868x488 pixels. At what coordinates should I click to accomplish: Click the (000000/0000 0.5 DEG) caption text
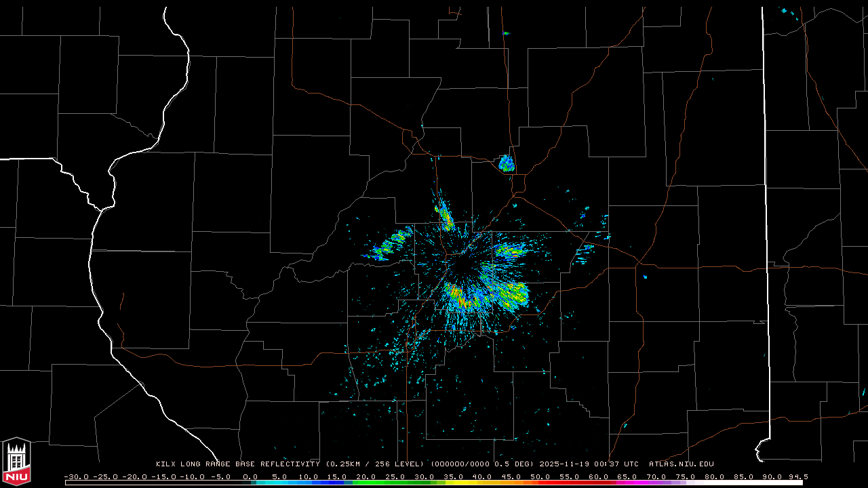[x=484, y=464]
